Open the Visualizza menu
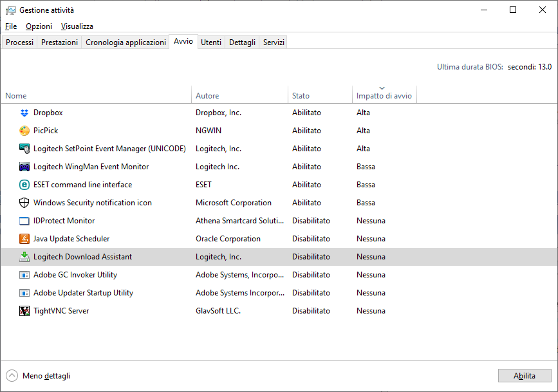The height and width of the screenshot is (392, 558). pyautogui.click(x=77, y=26)
